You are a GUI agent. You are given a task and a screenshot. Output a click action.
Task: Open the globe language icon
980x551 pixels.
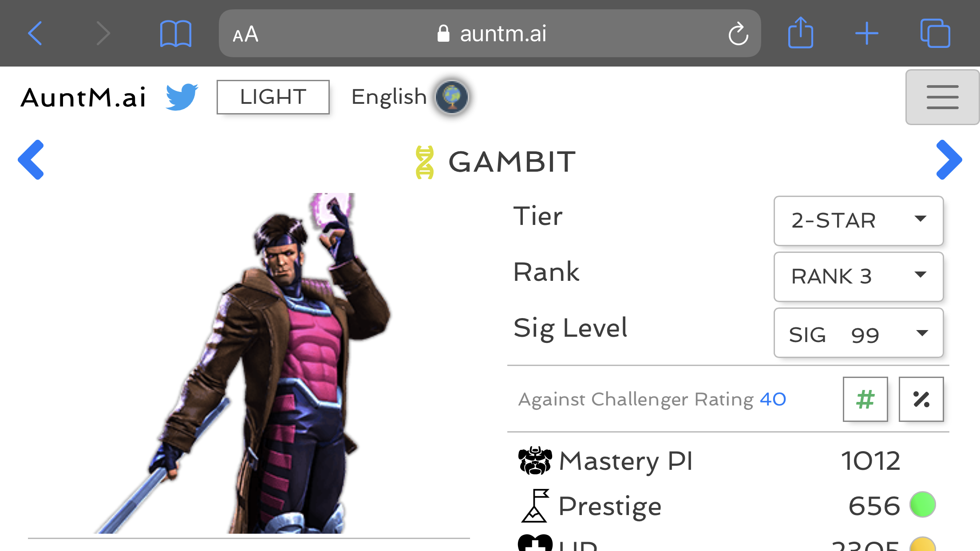452,97
